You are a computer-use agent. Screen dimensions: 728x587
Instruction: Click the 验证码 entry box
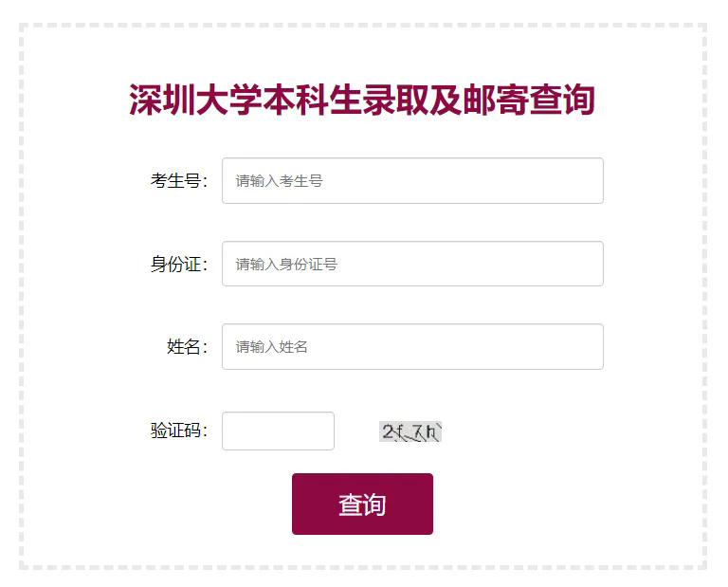click(278, 431)
